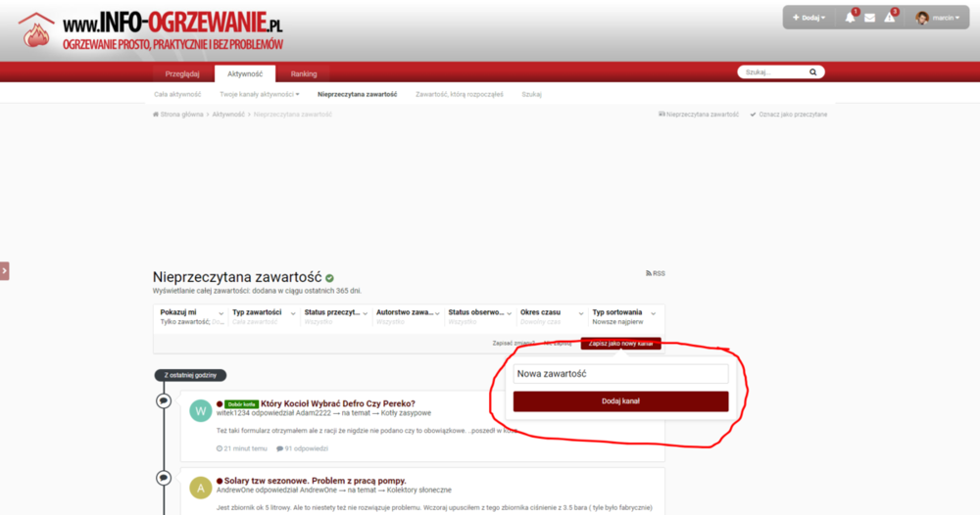
Task: Expand the Dodaj dropdown menu
Action: click(x=808, y=18)
